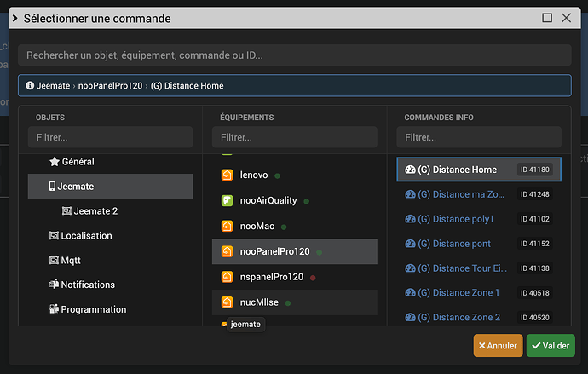588x374 pixels.
Task: Close the dialog with the X icon
Action: 566,18
